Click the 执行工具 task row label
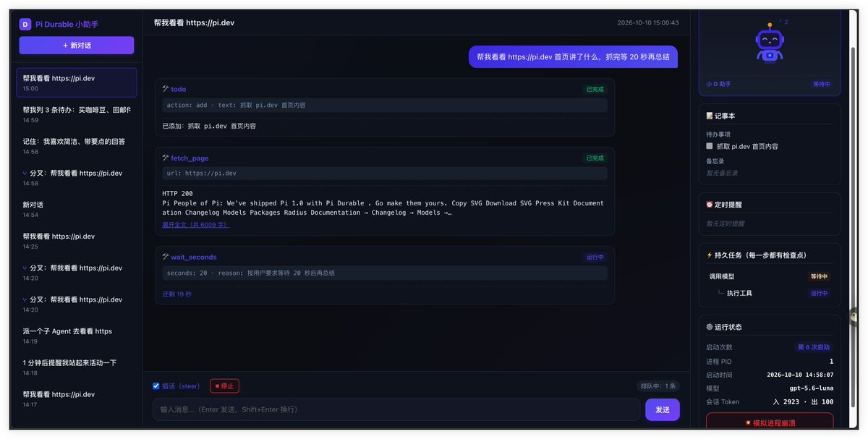 click(x=739, y=293)
